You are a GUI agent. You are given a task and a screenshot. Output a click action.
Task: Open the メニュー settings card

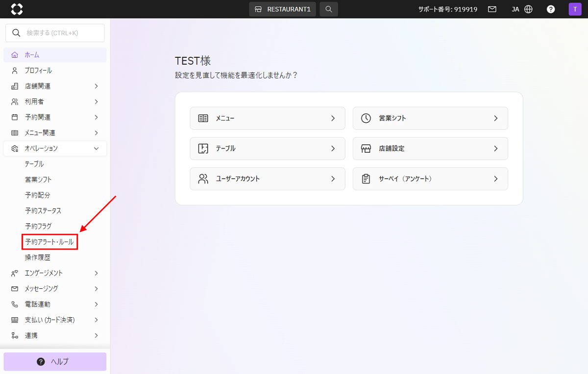268,118
